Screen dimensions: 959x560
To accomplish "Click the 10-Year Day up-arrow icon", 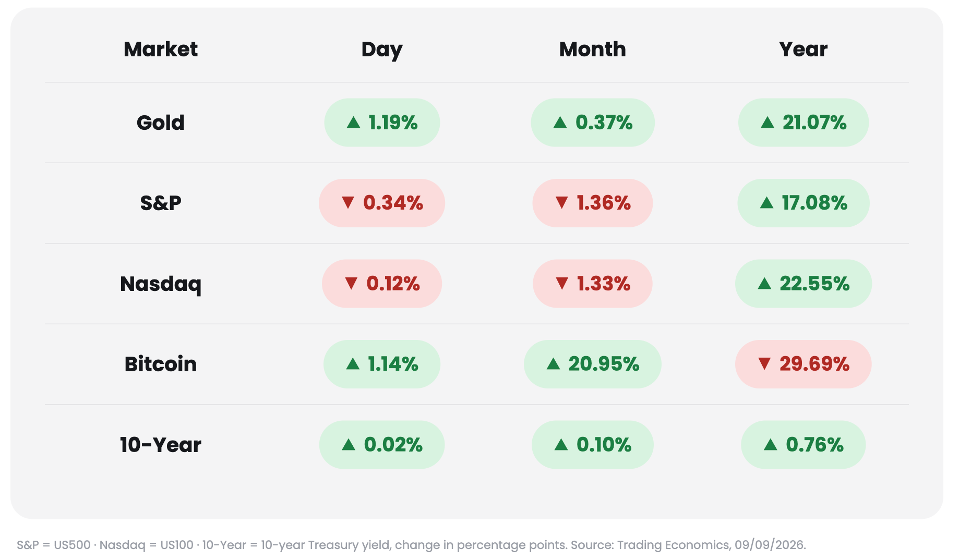I will pyautogui.click(x=349, y=444).
